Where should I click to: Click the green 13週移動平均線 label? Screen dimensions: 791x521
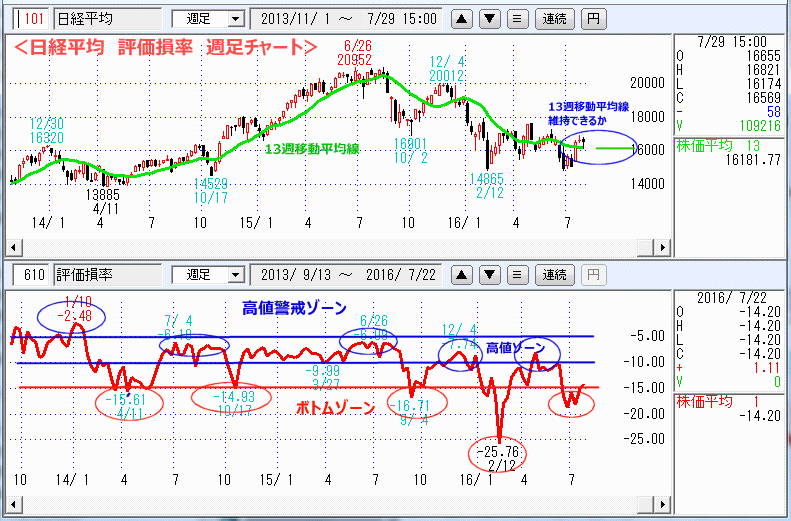click(312, 148)
